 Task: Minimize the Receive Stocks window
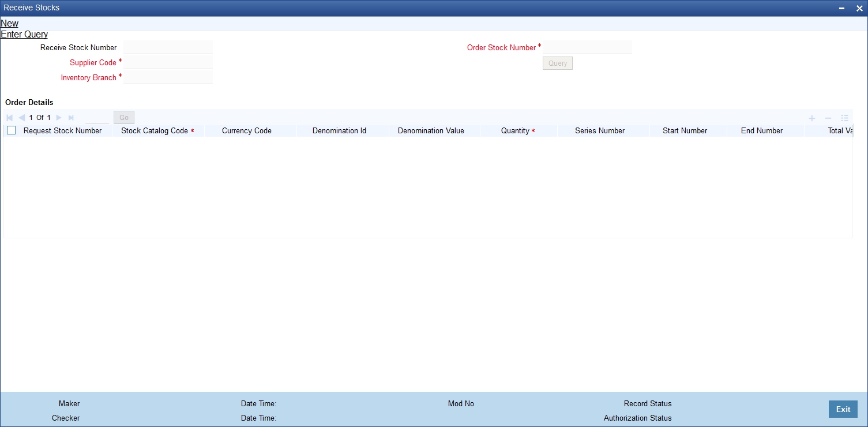pos(843,8)
